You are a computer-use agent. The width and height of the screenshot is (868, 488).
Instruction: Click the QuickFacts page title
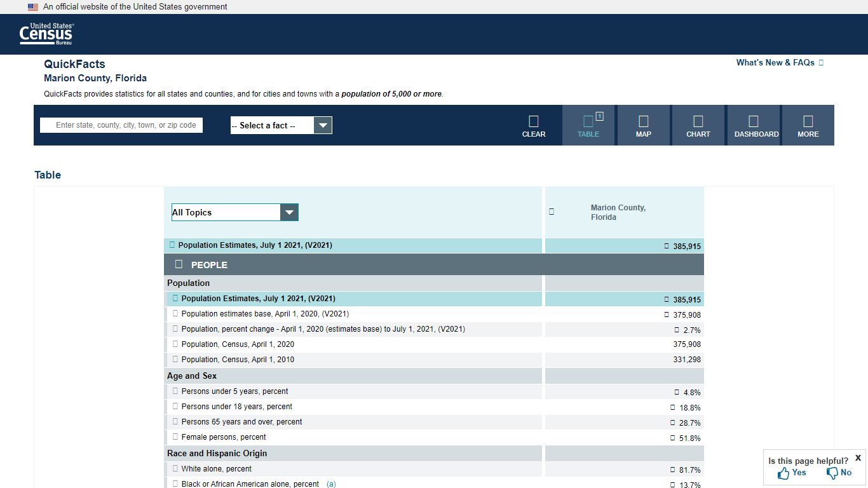point(74,64)
